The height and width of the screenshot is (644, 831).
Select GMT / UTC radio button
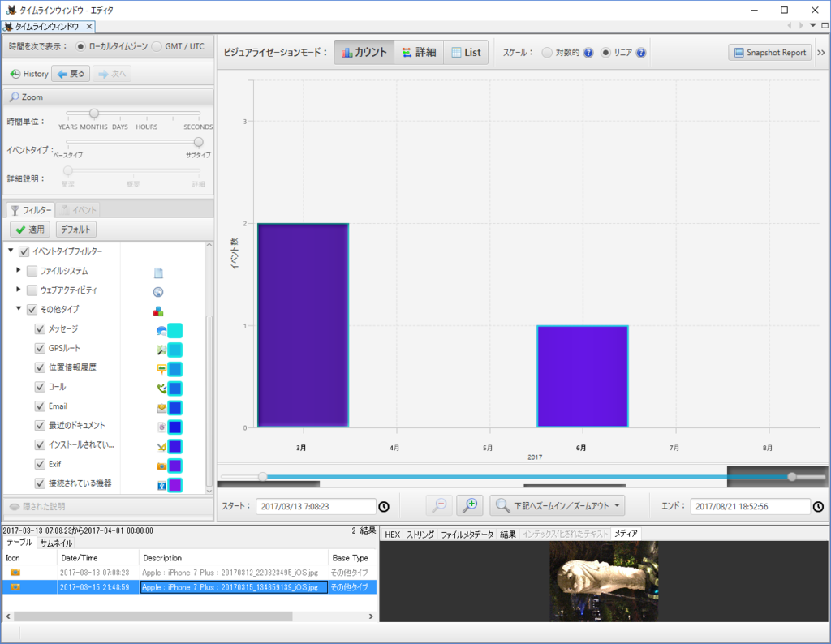[x=157, y=46]
